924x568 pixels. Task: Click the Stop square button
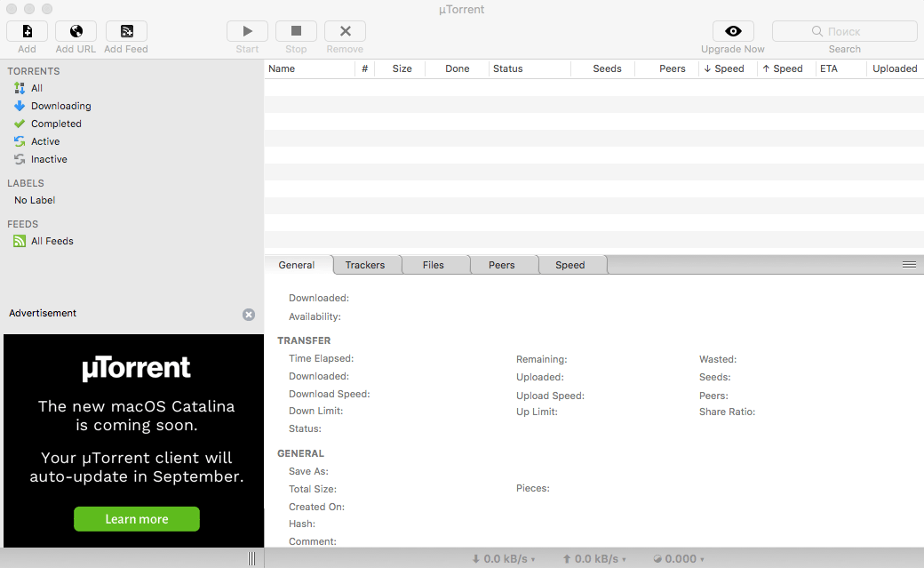tap(297, 31)
